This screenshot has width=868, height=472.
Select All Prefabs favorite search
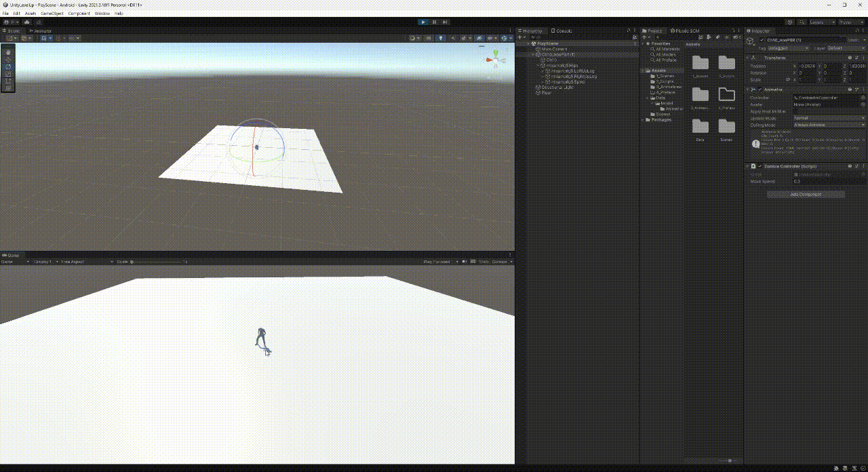pos(665,60)
